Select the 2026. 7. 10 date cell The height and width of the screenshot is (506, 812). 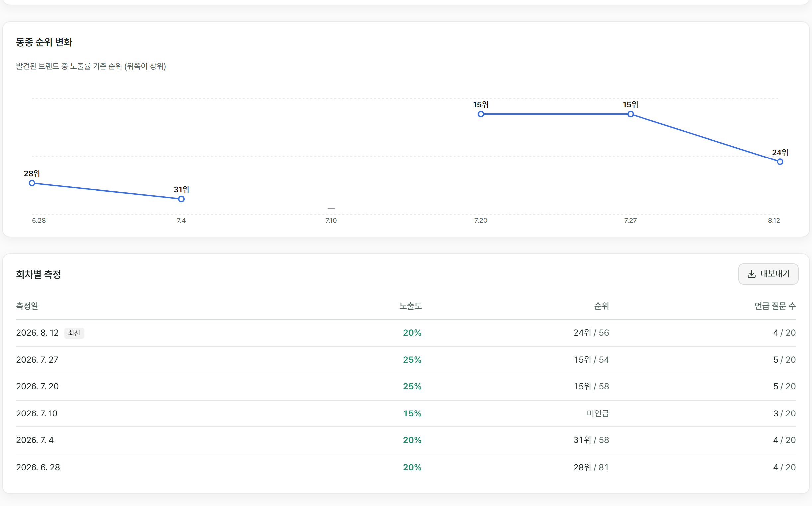pyautogui.click(x=37, y=413)
